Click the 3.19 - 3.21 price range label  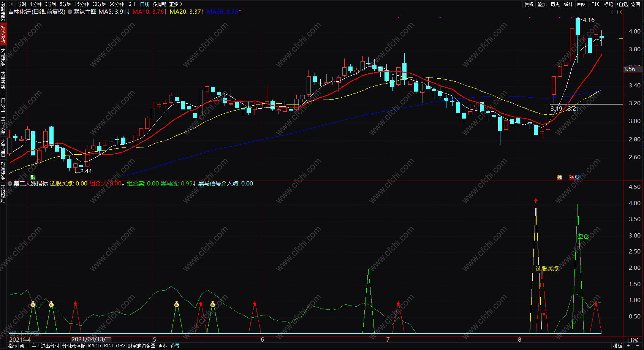coord(565,109)
